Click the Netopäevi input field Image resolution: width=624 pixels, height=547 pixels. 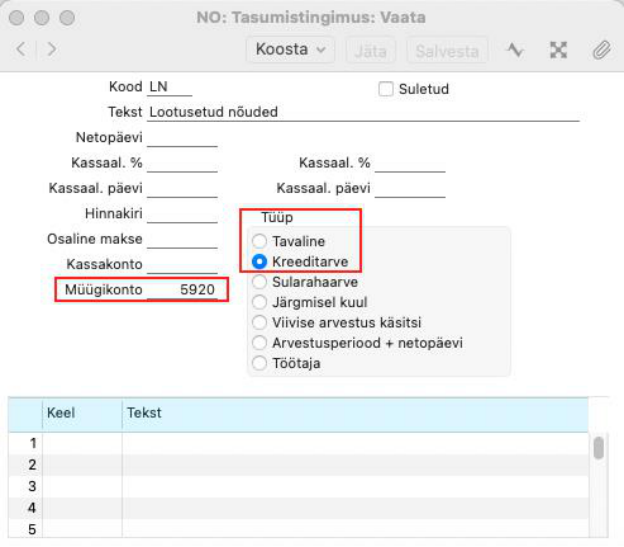pyautogui.click(x=182, y=138)
